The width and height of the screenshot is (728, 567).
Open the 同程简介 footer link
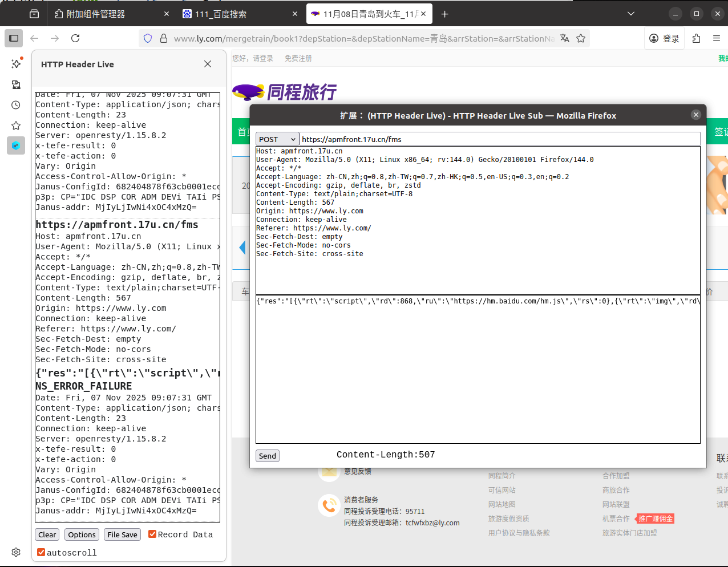[x=502, y=476]
